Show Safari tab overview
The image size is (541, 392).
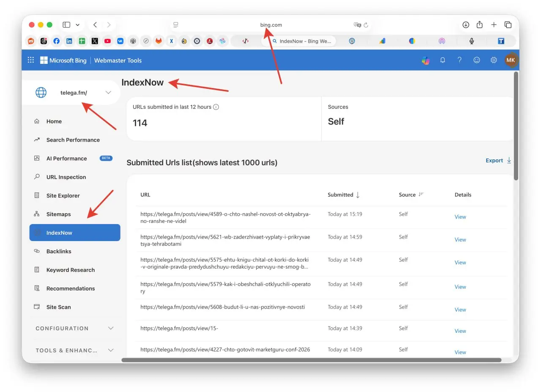coord(508,25)
